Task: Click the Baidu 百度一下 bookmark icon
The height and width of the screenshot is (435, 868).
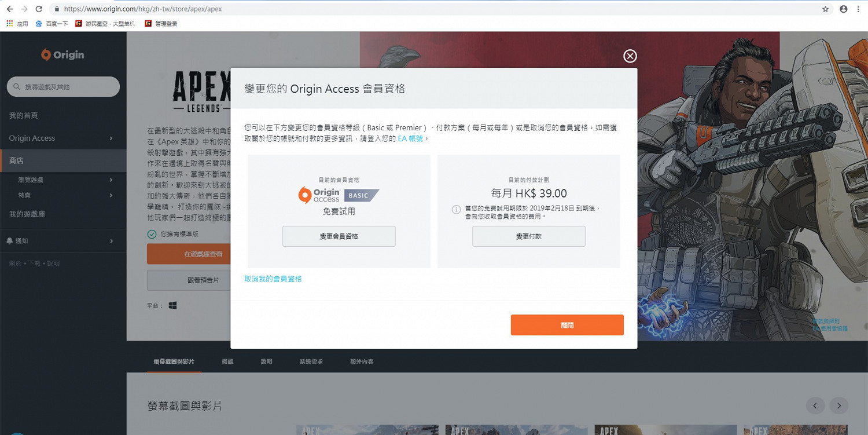Action: pyautogui.click(x=38, y=24)
